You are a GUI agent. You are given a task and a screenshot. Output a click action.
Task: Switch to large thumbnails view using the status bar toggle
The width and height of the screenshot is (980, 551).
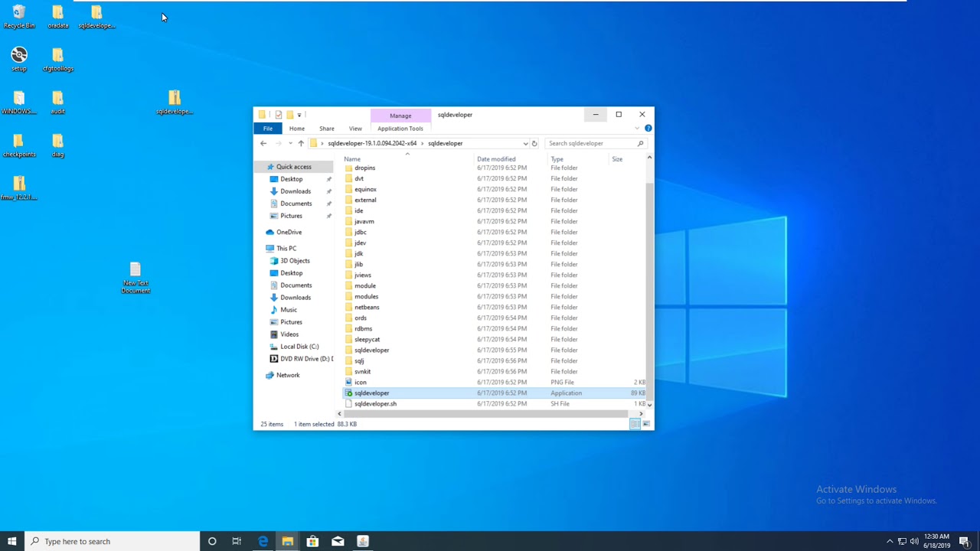(646, 424)
